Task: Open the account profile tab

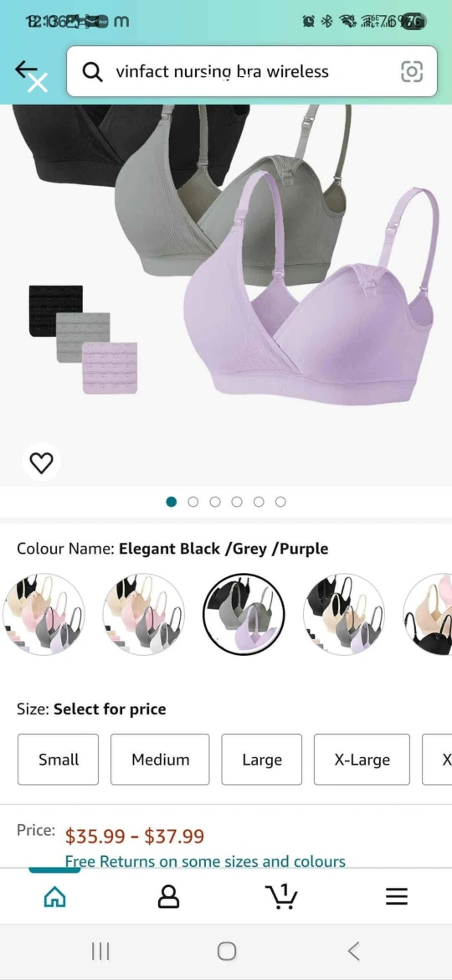Action: coord(168,897)
